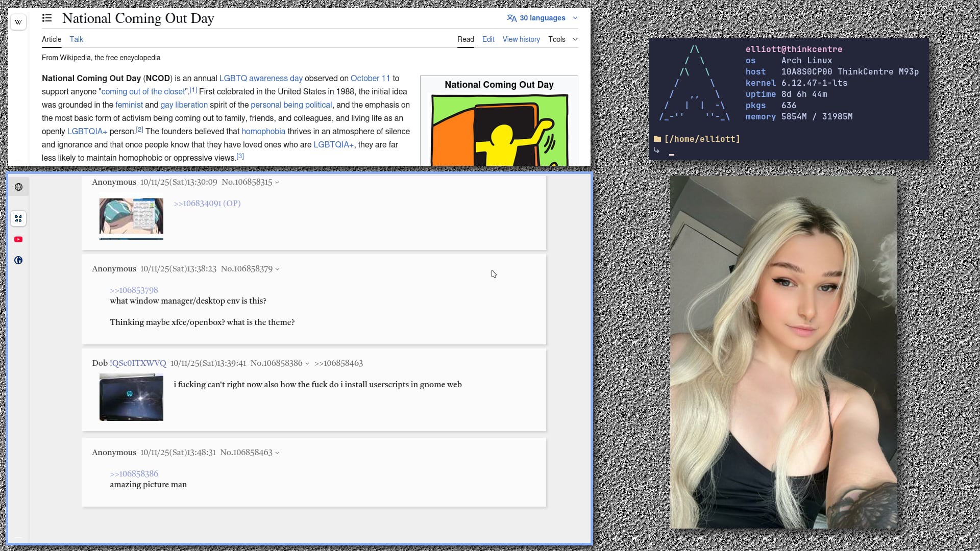
Task: Open the Guardian tab icon in sidebar
Action: click(18, 260)
